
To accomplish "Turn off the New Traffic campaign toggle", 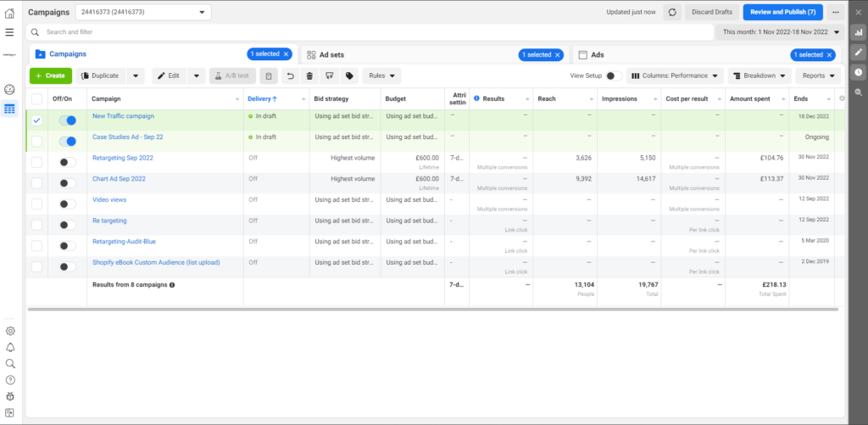I will coord(68,120).
